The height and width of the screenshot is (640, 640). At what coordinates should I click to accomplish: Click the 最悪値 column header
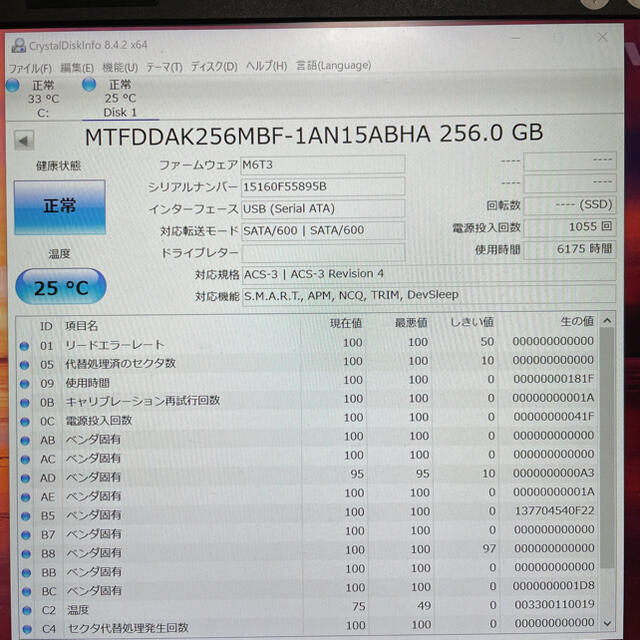(411, 323)
